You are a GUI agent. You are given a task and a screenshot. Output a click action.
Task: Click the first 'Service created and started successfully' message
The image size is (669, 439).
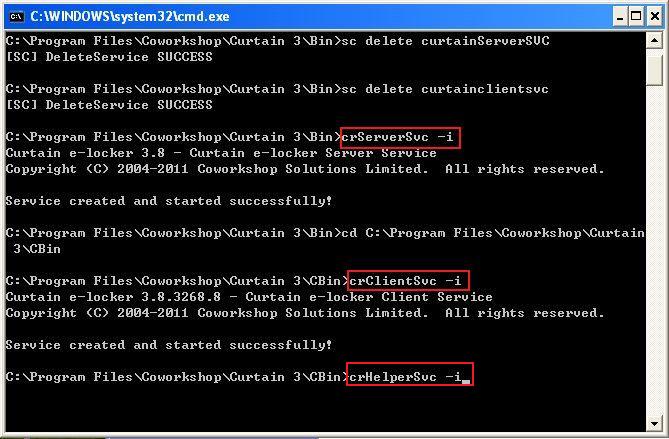(x=169, y=201)
